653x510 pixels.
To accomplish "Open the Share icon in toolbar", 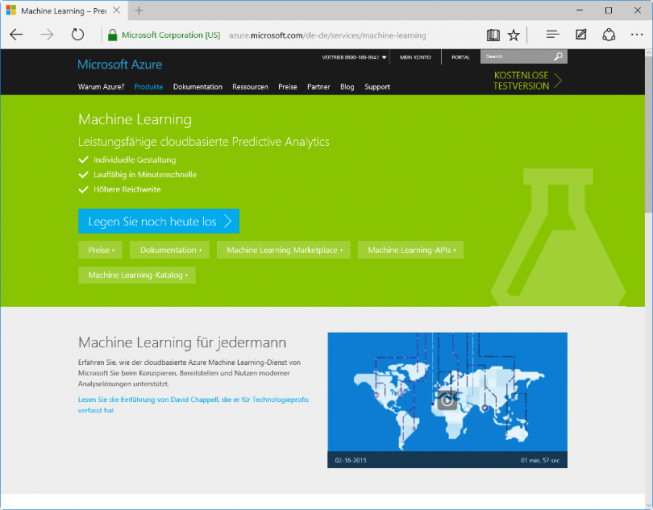I will pos(608,35).
